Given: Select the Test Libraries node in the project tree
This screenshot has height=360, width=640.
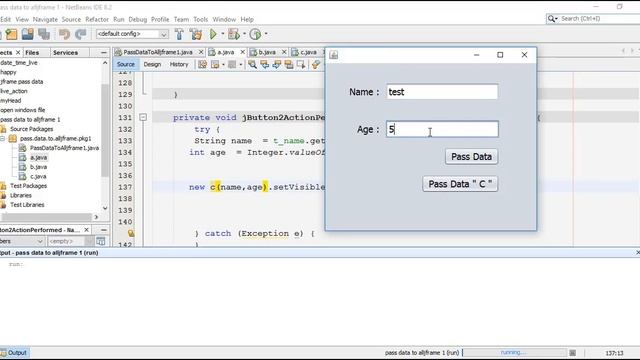Looking at the screenshot, I should [x=27, y=205].
